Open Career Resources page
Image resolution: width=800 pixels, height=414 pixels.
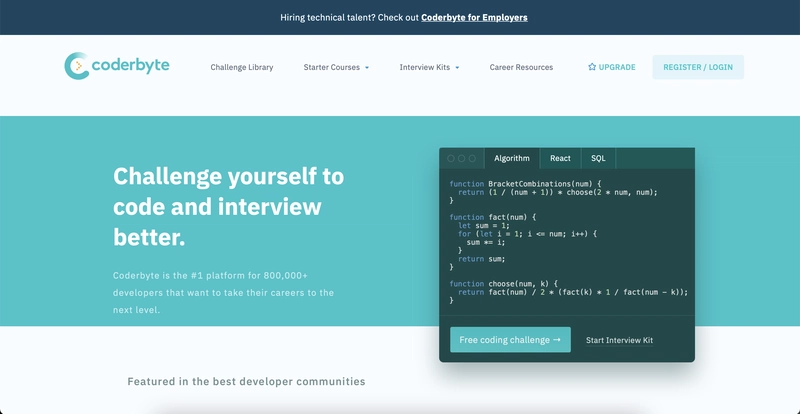(521, 67)
